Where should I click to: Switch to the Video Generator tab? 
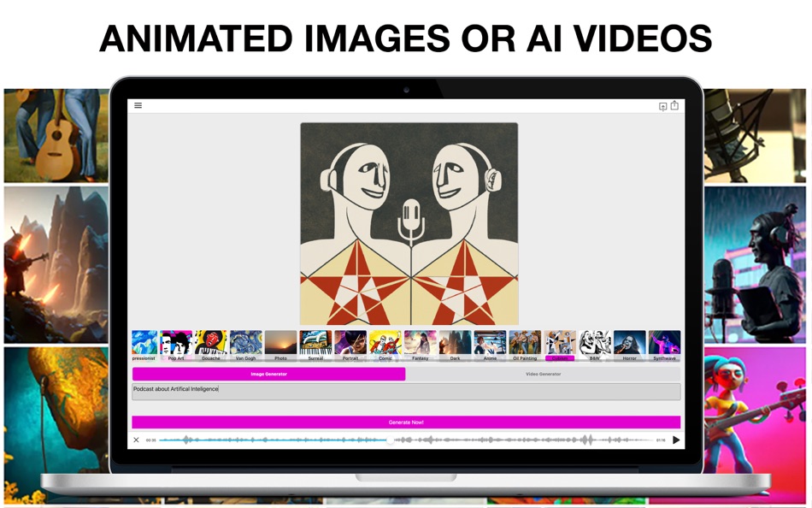pos(544,374)
